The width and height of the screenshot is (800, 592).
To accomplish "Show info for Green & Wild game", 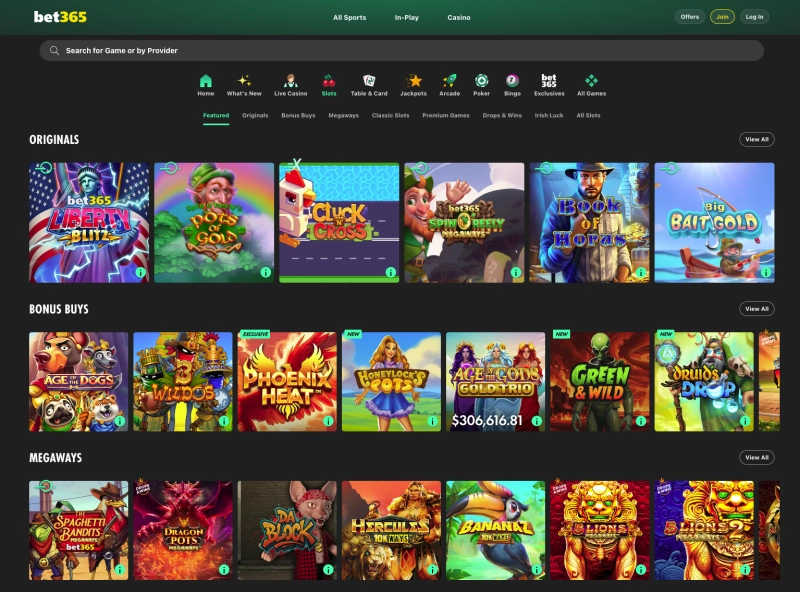I will pyautogui.click(x=641, y=421).
